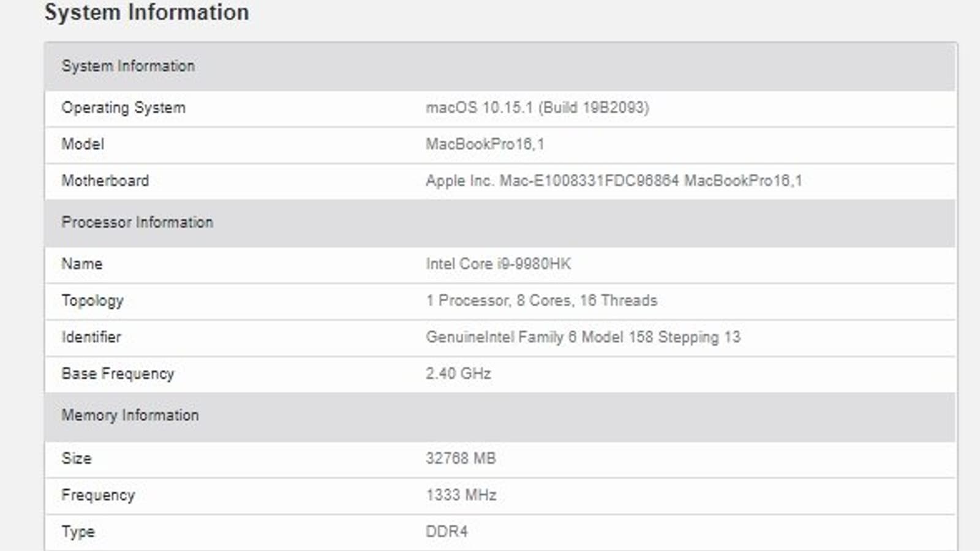Click the 2.40 GHz frequency value
Screen dimensions: 980x551
coord(458,373)
